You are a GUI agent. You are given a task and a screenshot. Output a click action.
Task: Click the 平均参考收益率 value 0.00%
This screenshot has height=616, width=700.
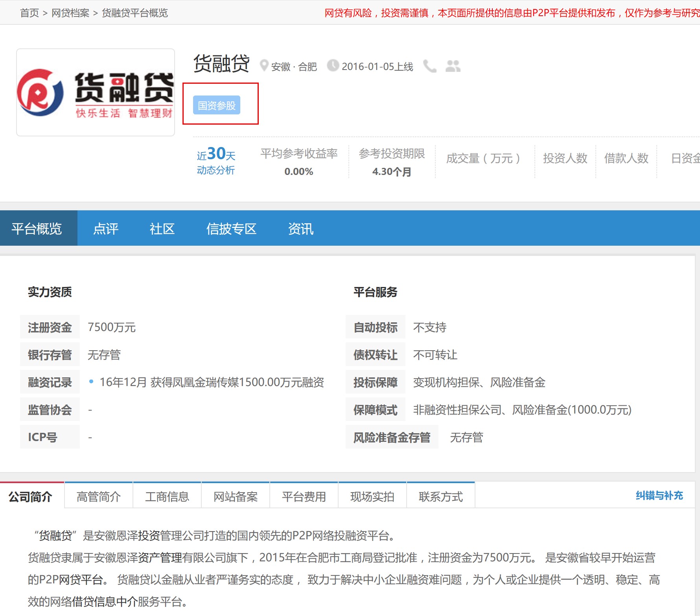coord(299,171)
